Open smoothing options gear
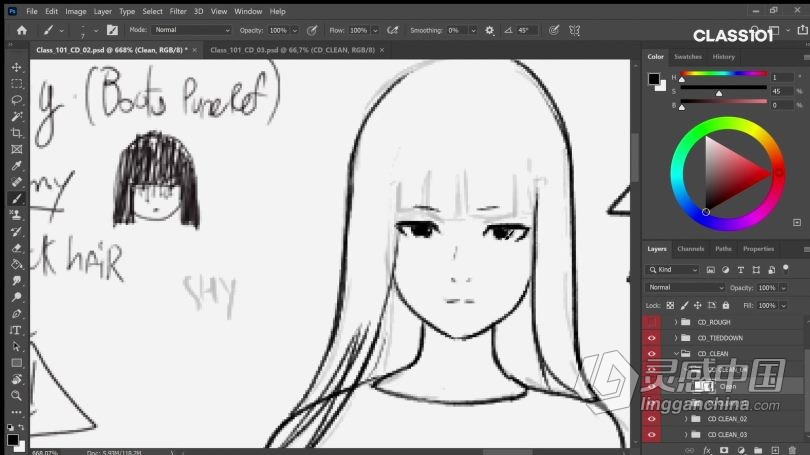Image resolution: width=810 pixels, height=455 pixels. coord(489,30)
